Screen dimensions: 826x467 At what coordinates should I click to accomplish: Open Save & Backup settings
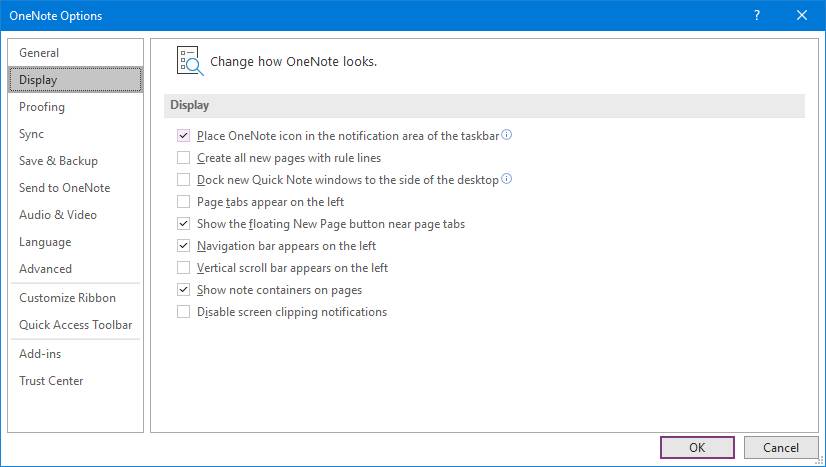[x=75, y=161]
